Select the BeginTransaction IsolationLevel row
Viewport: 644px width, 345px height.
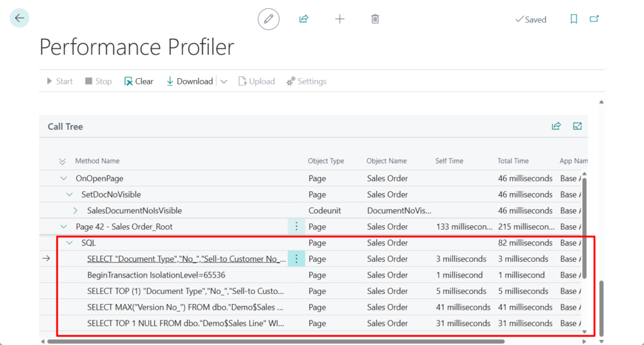tap(156, 275)
